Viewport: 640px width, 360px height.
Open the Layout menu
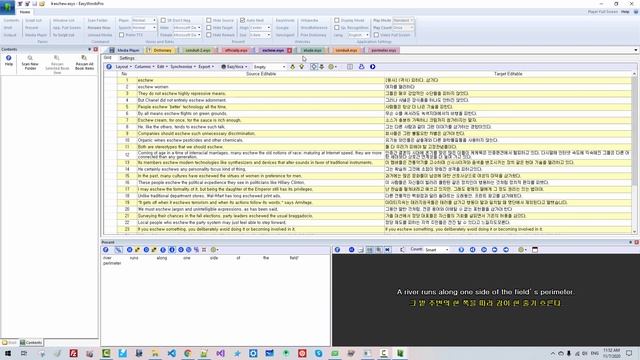tap(123, 67)
